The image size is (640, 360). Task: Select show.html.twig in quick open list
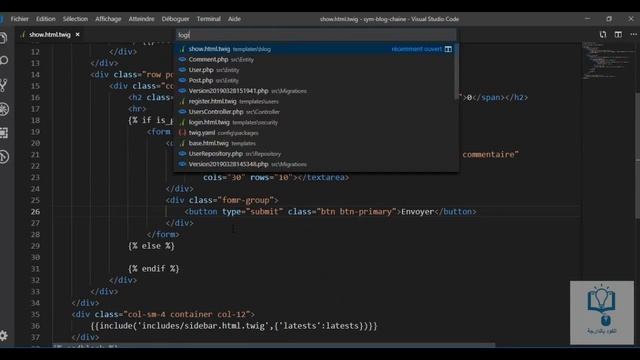coord(314,49)
